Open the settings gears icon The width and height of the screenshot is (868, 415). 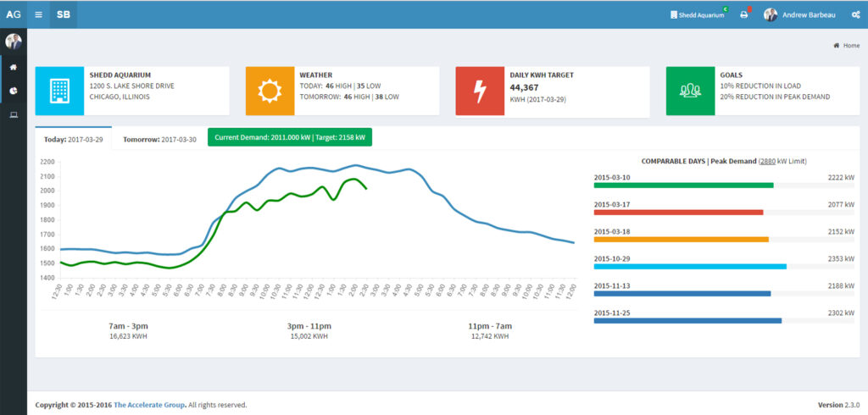855,15
